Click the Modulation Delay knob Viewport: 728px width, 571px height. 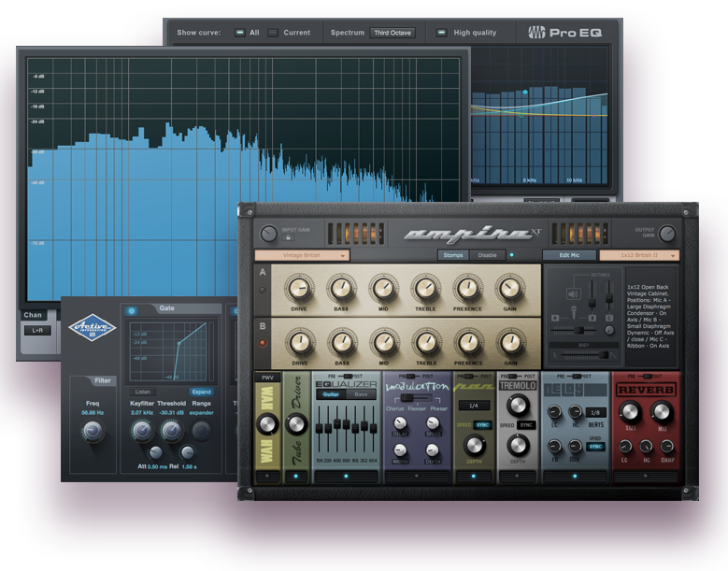coord(400,423)
